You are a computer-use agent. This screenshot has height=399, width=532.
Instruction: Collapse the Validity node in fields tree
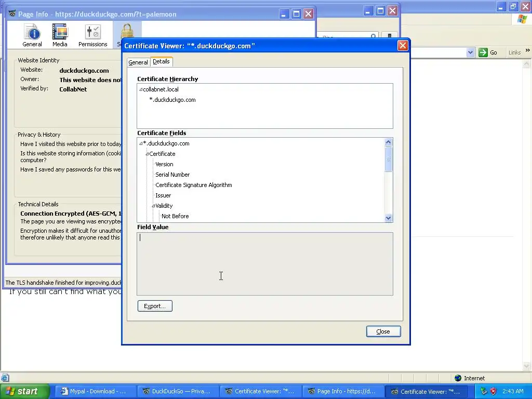pyautogui.click(x=153, y=206)
